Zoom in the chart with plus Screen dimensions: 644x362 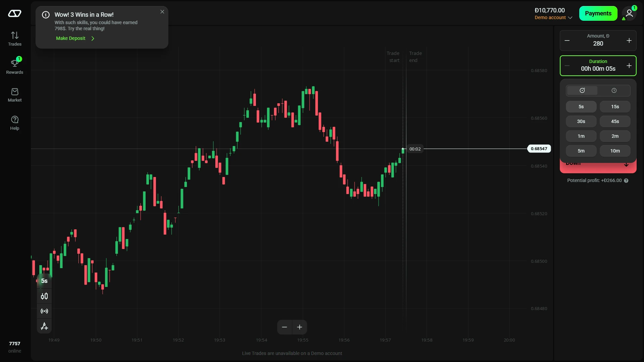[x=300, y=327]
